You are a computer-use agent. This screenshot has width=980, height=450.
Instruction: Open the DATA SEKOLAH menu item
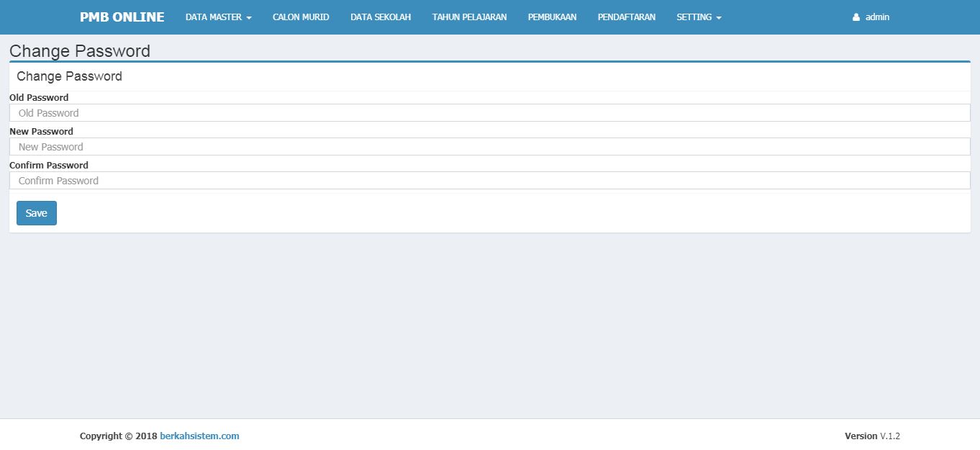(381, 17)
